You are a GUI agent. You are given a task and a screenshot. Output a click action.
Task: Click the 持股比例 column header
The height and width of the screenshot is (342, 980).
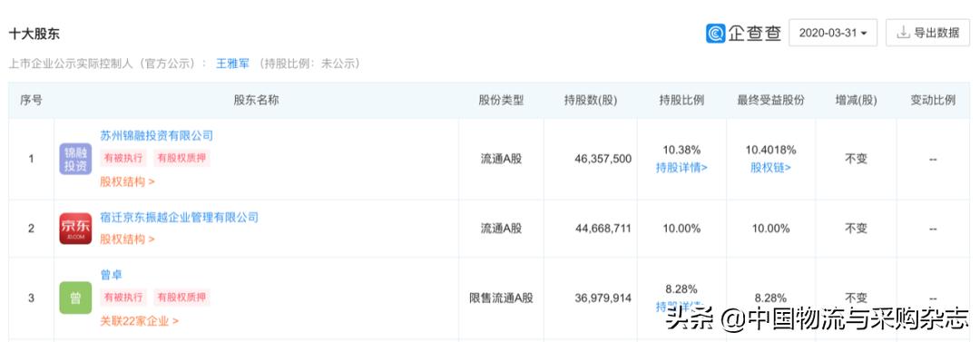point(681,100)
